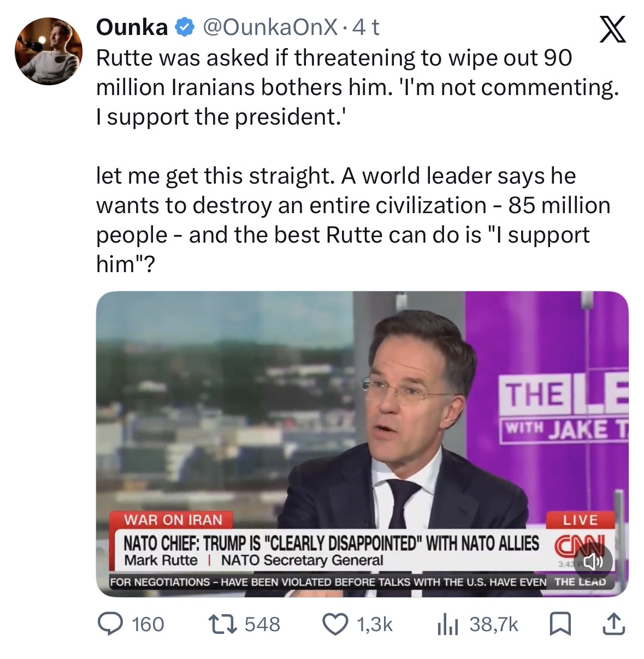Image resolution: width=644 pixels, height=659 pixels.
Task: Click the blue verified badge next to Ounka
Action: point(185,27)
